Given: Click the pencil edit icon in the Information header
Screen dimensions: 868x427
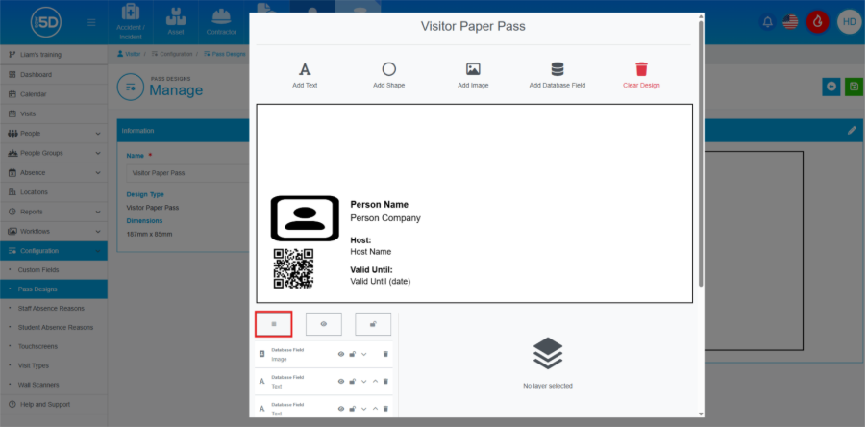Looking at the screenshot, I should 852,130.
